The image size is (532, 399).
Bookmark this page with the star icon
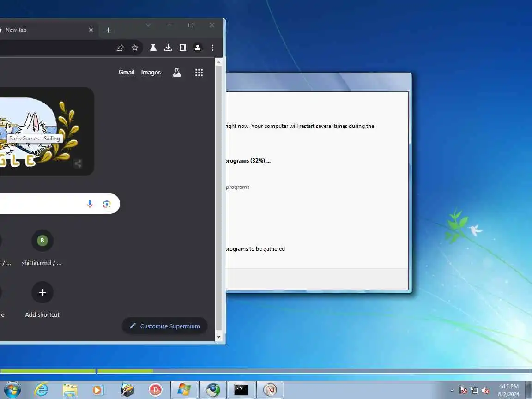135,48
